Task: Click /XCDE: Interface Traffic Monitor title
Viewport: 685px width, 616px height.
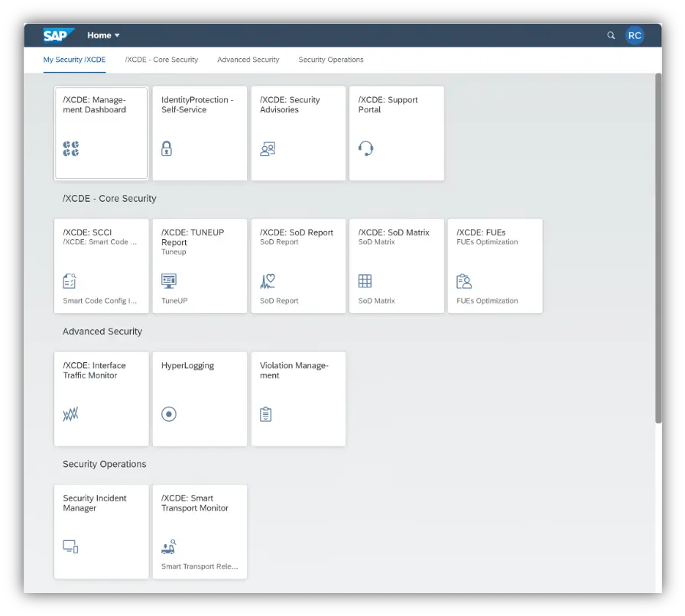Action: pos(94,371)
